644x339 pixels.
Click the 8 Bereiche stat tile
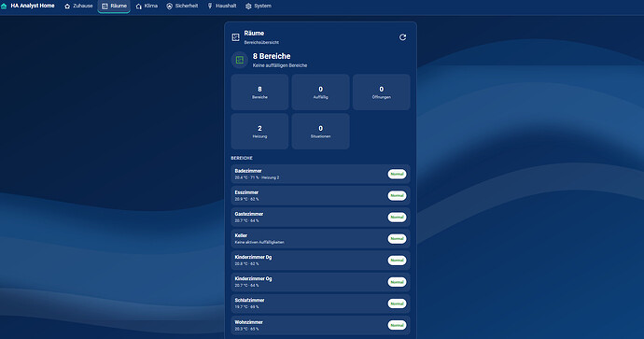(259, 92)
